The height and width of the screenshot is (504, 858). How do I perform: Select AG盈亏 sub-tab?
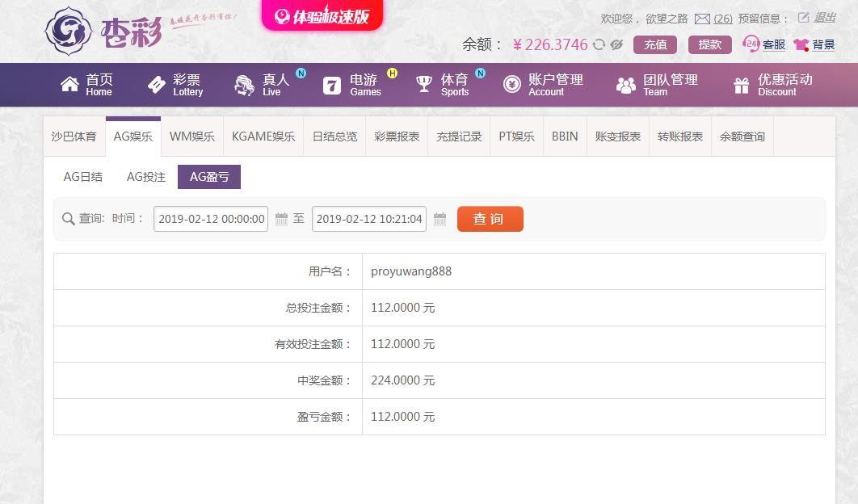[x=209, y=177]
